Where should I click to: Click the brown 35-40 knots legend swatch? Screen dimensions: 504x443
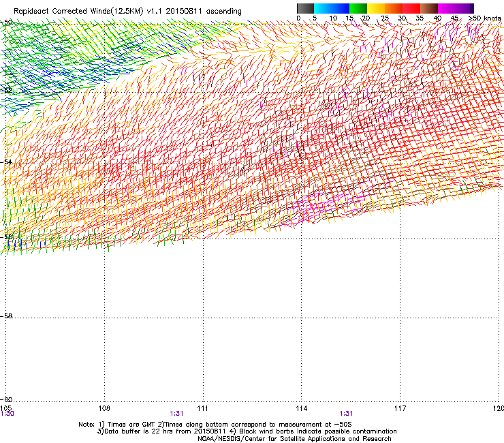(429, 8)
